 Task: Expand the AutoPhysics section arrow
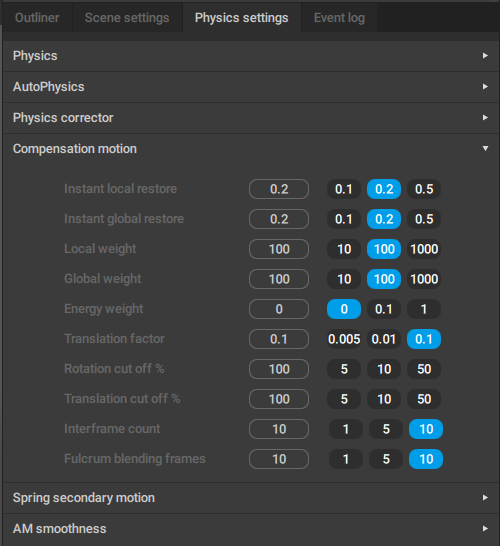pos(485,87)
